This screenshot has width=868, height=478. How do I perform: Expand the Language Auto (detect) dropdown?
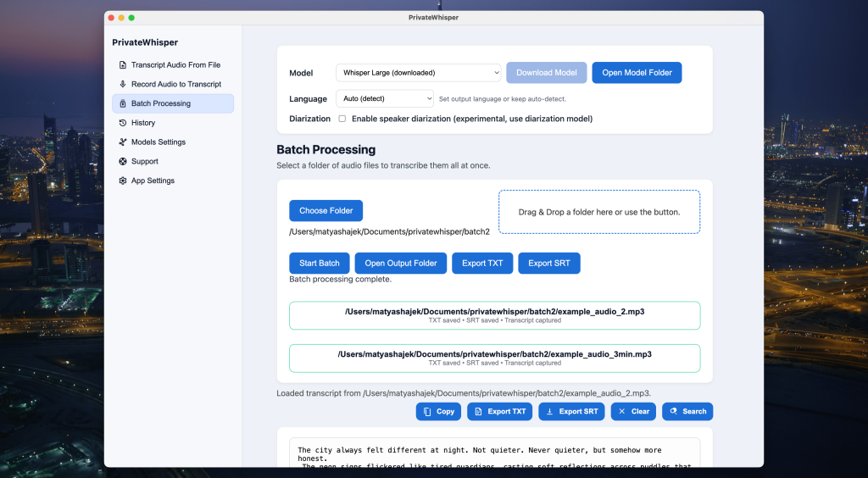(384, 98)
